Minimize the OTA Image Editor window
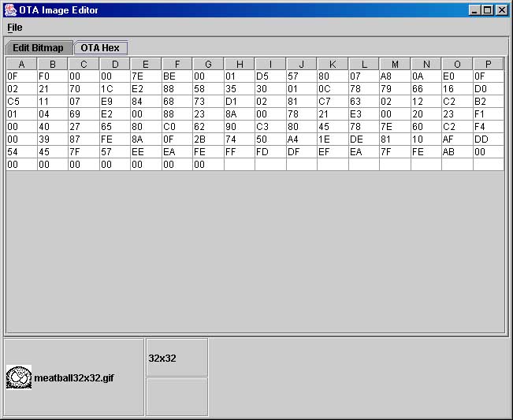 [x=474, y=10]
